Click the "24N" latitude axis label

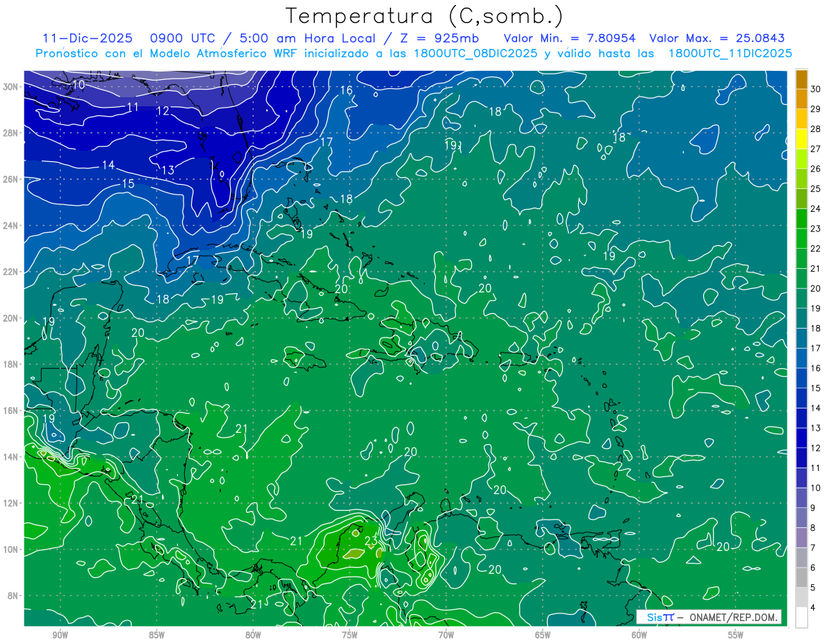tap(10, 225)
